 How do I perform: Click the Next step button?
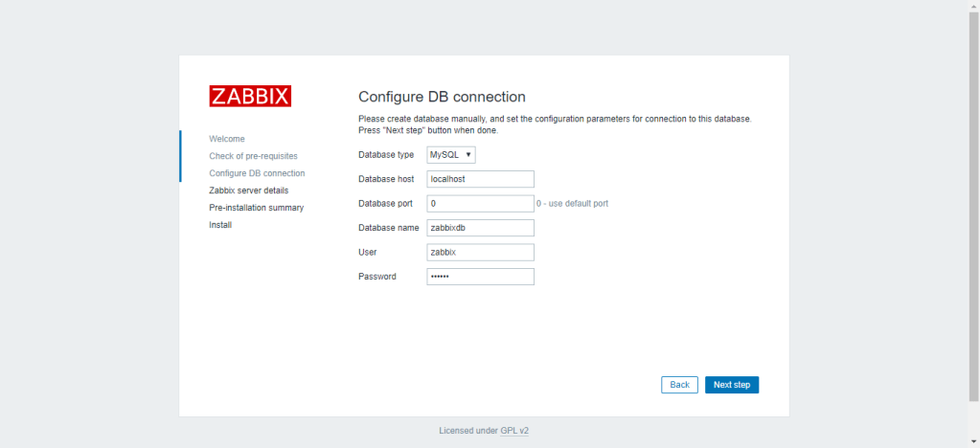[732, 385]
